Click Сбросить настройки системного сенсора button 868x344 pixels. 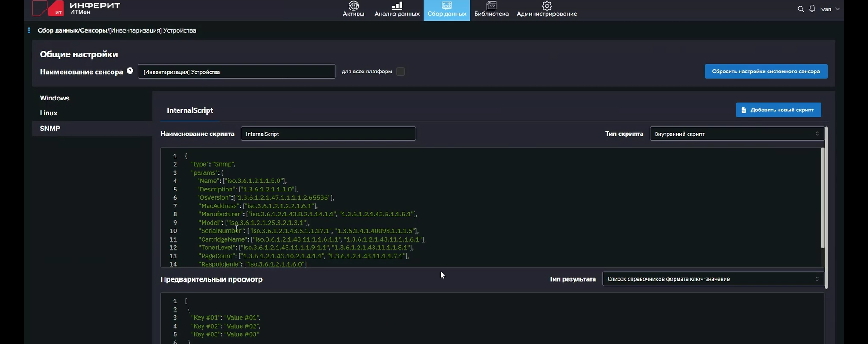766,72
